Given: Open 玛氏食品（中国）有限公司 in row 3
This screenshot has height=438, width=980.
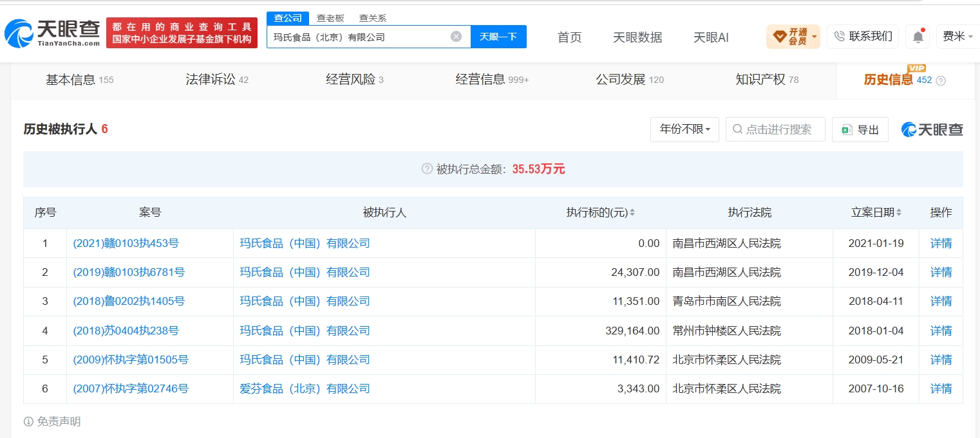Looking at the screenshot, I should point(305,301).
